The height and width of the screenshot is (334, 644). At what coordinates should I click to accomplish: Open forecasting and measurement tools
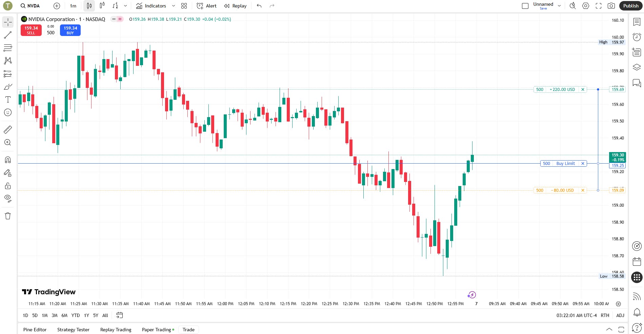(8, 74)
